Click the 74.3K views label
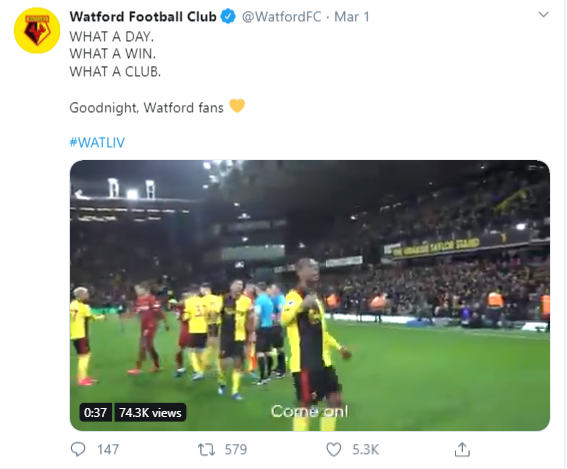Viewport: 567px width, 469px height. coord(150,412)
